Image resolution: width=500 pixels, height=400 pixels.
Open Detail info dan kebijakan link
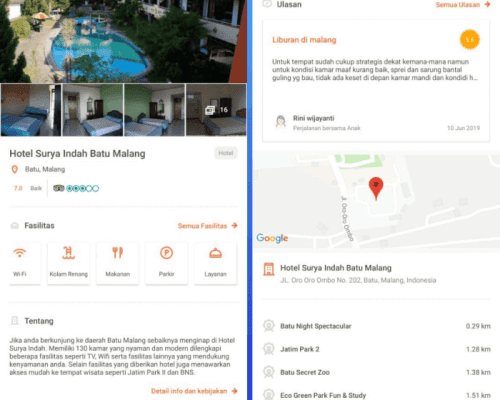click(194, 391)
